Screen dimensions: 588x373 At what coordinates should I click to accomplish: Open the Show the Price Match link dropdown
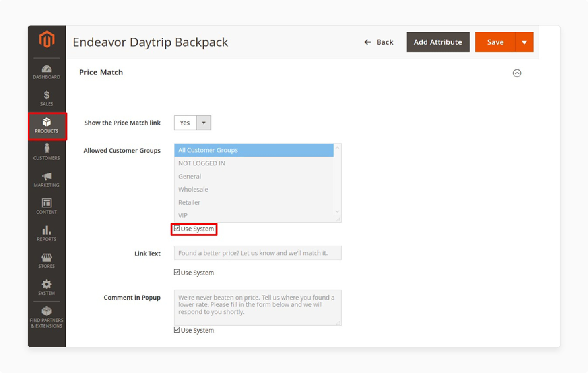[x=192, y=123]
